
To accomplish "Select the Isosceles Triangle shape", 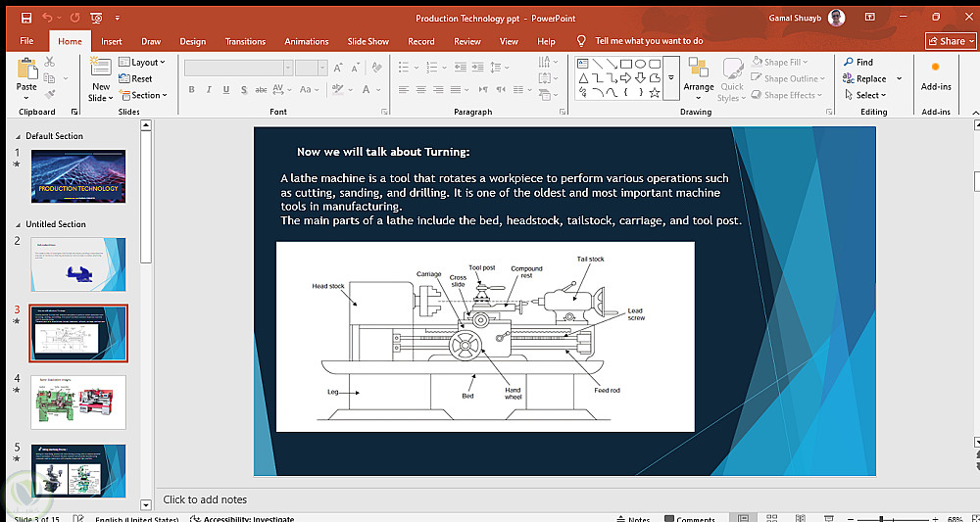I will click(x=582, y=78).
